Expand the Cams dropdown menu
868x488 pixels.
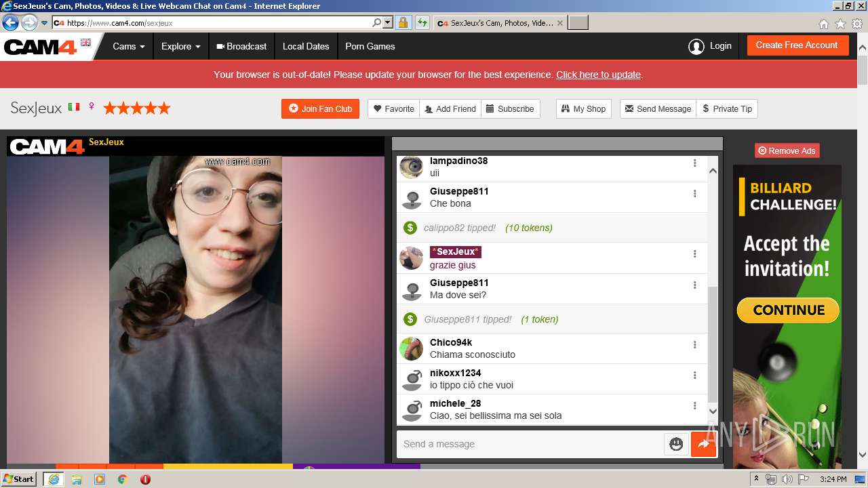tap(129, 47)
